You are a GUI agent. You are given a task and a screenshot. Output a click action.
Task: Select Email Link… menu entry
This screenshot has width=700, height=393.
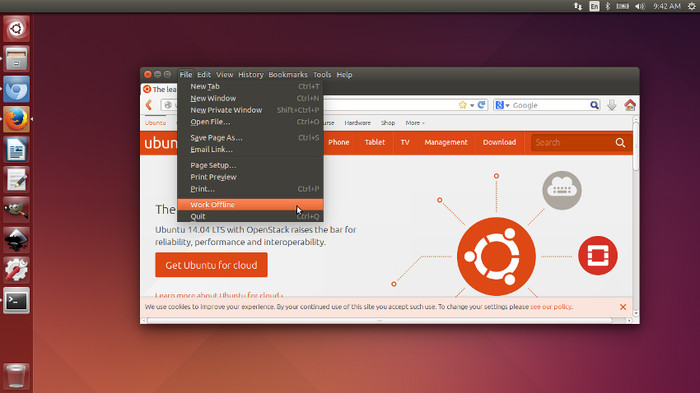click(x=250, y=149)
